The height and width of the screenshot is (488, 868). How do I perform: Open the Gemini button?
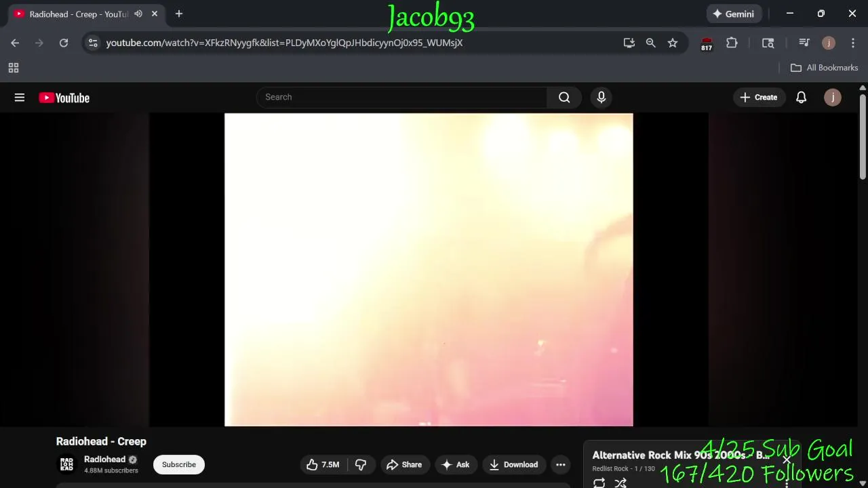(733, 14)
